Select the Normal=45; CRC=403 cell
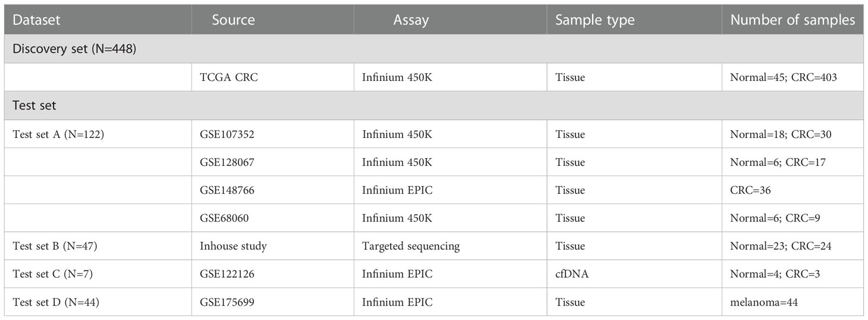Screen dimensions: 868x320 [x=784, y=77]
